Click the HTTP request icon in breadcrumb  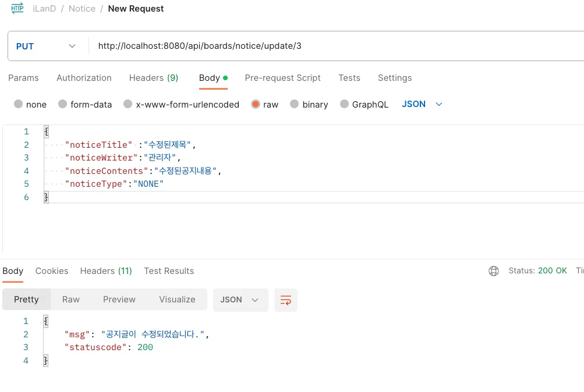(x=17, y=8)
